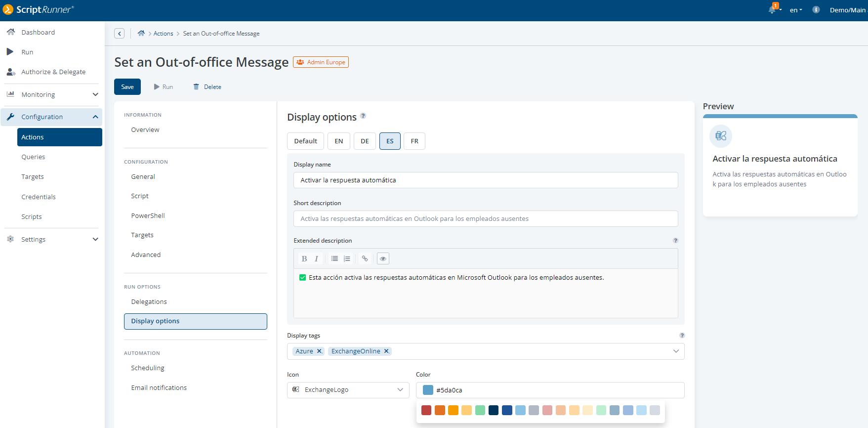Click the Color hex value field

(x=550, y=390)
